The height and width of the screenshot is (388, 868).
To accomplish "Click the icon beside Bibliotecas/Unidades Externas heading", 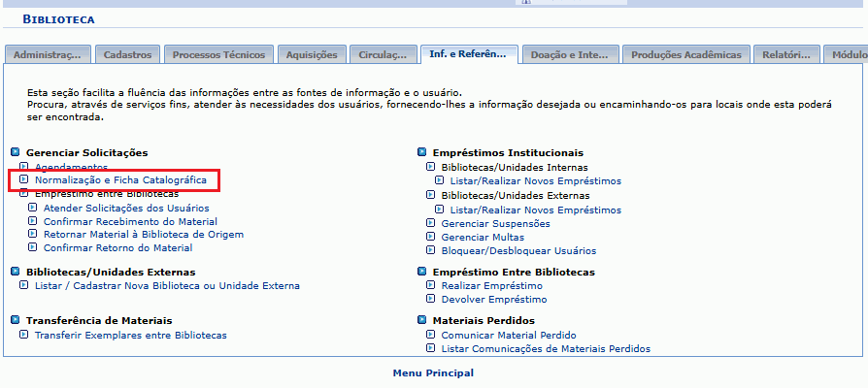I will (16, 273).
